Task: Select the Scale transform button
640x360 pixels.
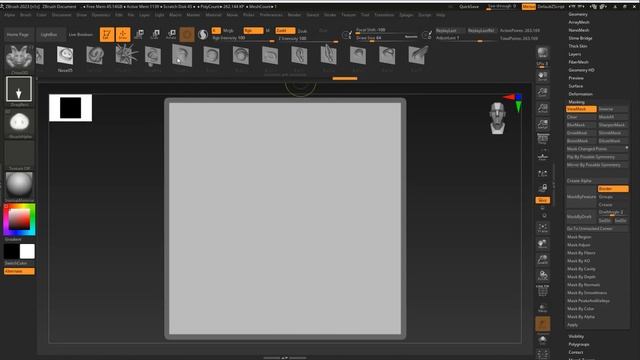Action: pyautogui.click(x=155, y=35)
